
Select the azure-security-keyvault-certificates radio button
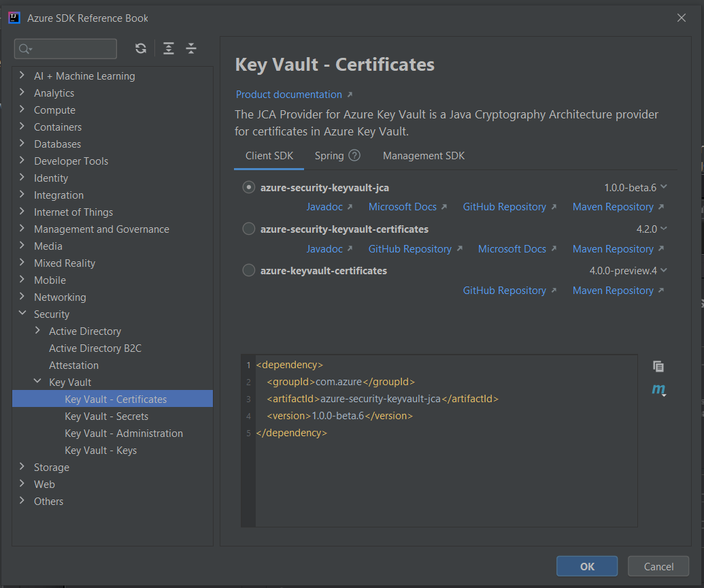(248, 229)
